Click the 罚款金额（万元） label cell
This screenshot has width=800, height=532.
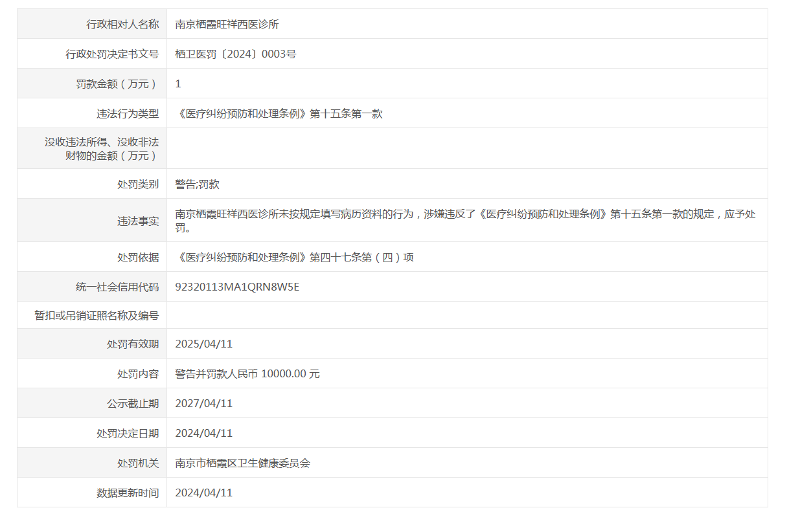[x=117, y=84]
